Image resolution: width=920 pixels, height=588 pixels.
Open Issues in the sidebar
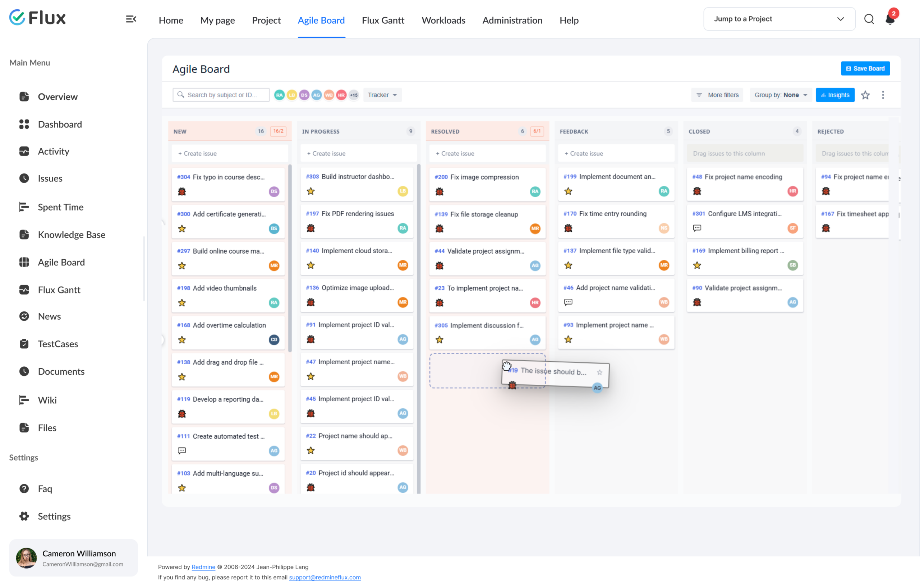click(x=50, y=178)
